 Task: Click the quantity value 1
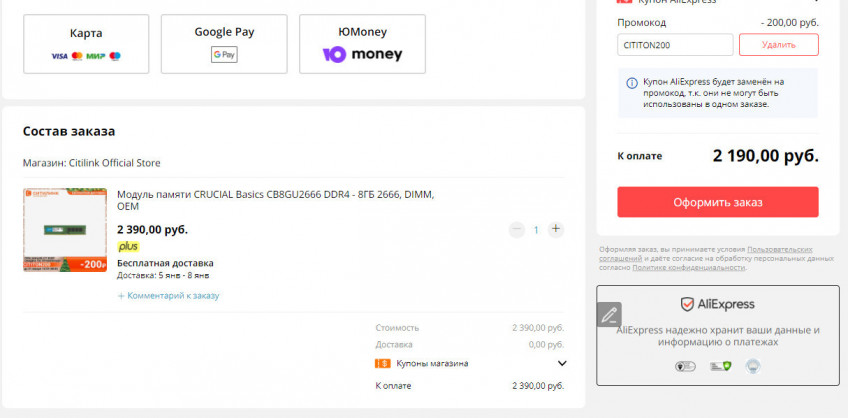point(536,230)
